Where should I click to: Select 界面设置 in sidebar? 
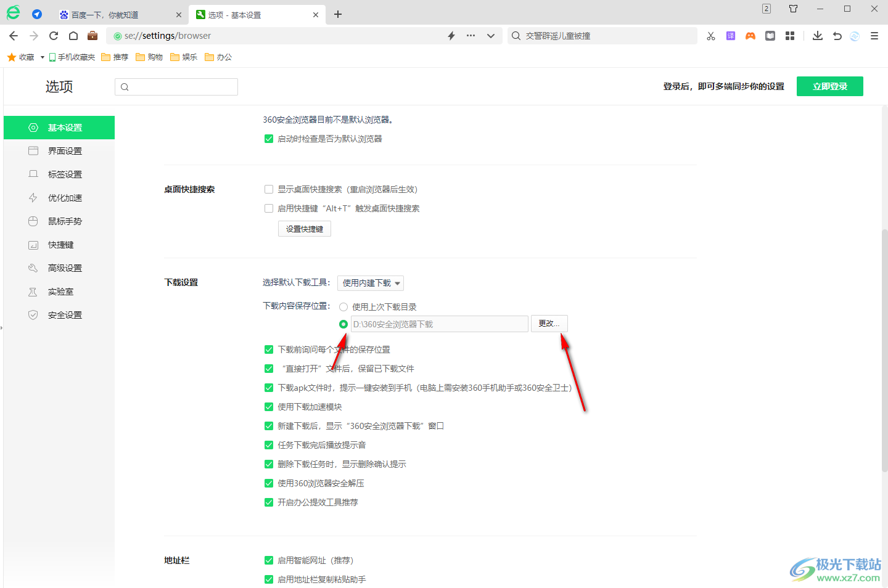pyautogui.click(x=59, y=151)
